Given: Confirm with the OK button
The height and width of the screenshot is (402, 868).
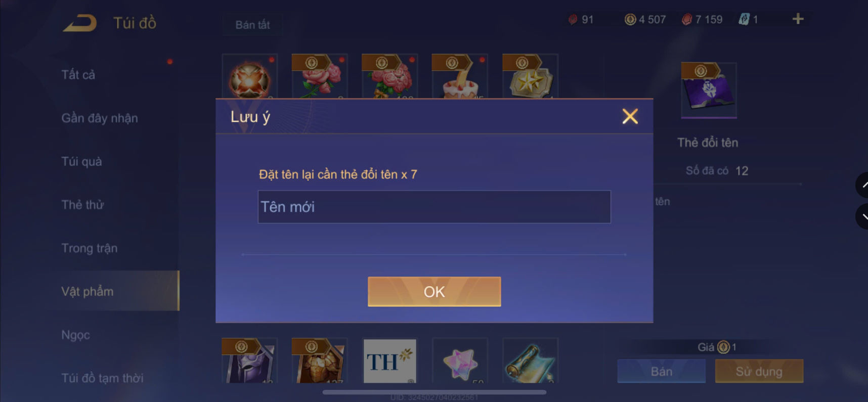Looking at the screenshot, I should [x=434, y=291].
